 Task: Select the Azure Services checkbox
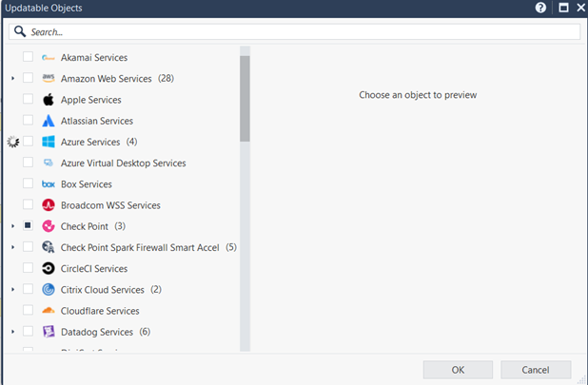pos(29,141)
